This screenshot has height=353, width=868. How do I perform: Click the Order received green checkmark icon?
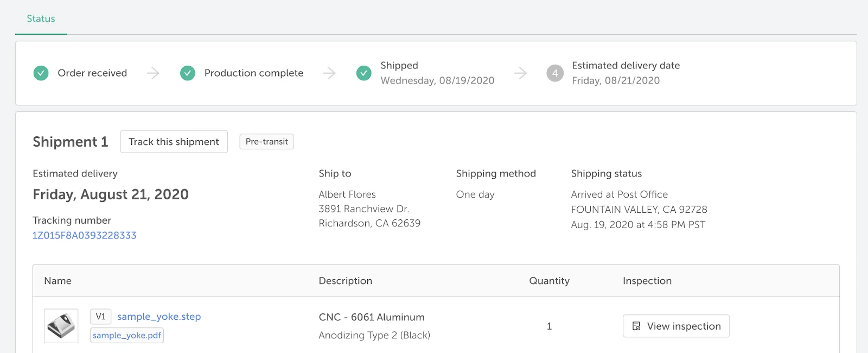point(41,73)
